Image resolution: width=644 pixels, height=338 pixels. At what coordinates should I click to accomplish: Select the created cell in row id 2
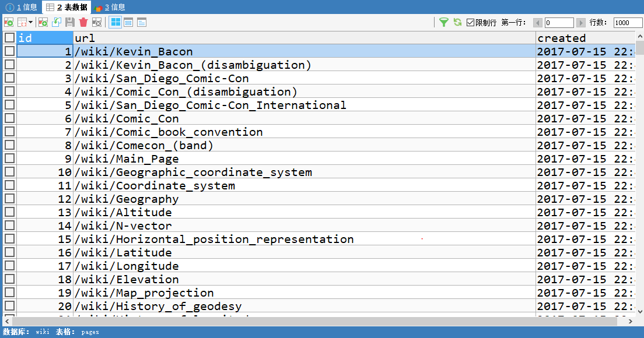(586, 65)
